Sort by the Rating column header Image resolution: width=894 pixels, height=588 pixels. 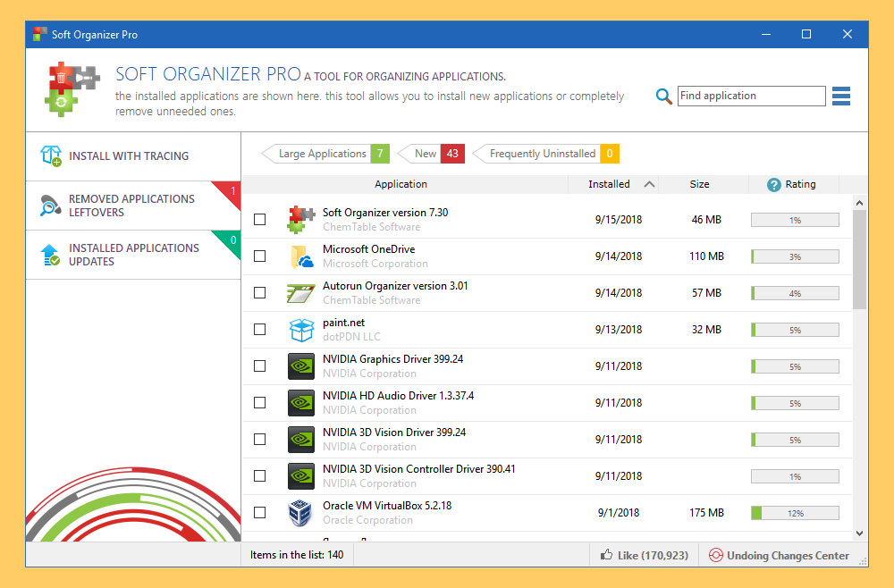coord(794,184)
